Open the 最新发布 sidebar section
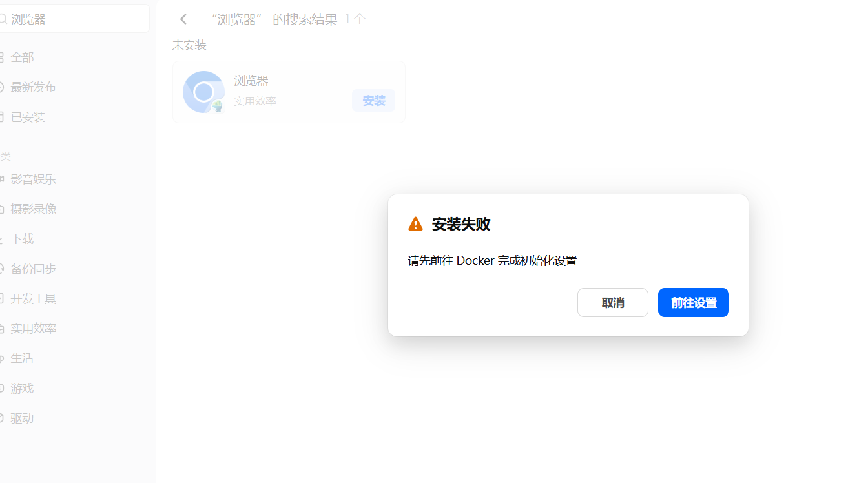The width and height of the screenshot is (868, 483). coord(33,87)
